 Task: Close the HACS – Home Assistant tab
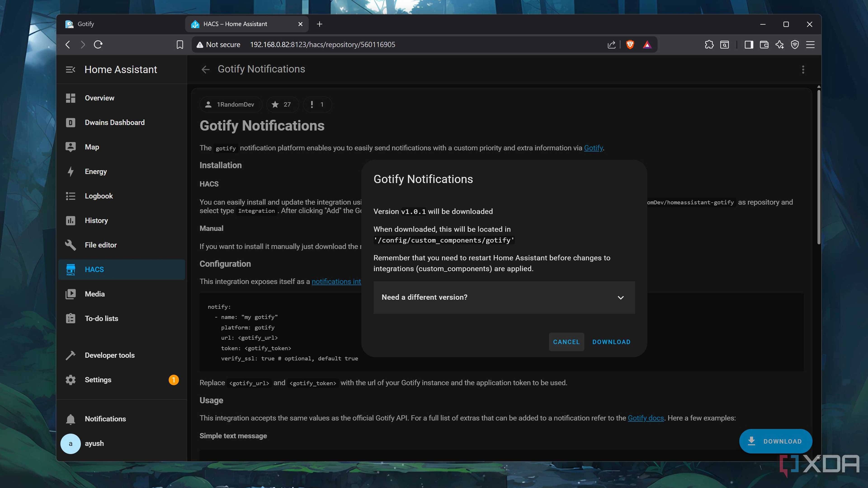click(300, 24)
